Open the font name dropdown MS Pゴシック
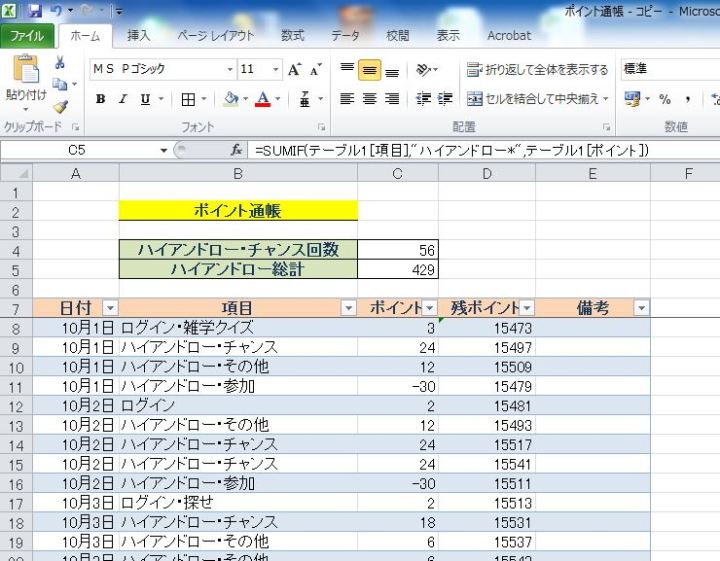Image resolution: width=720 pixels, height=561 pixels. point(229,70)
